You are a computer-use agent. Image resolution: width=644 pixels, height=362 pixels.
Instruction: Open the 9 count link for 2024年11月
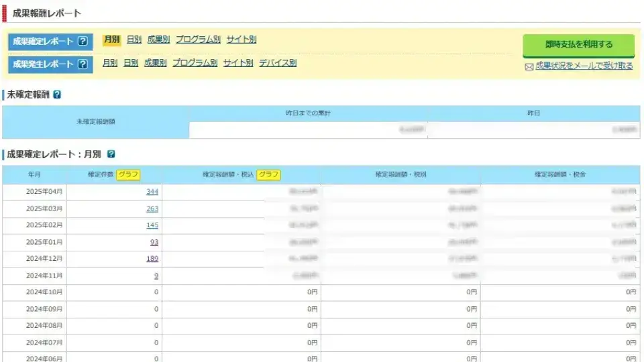[x=156, y=276]
